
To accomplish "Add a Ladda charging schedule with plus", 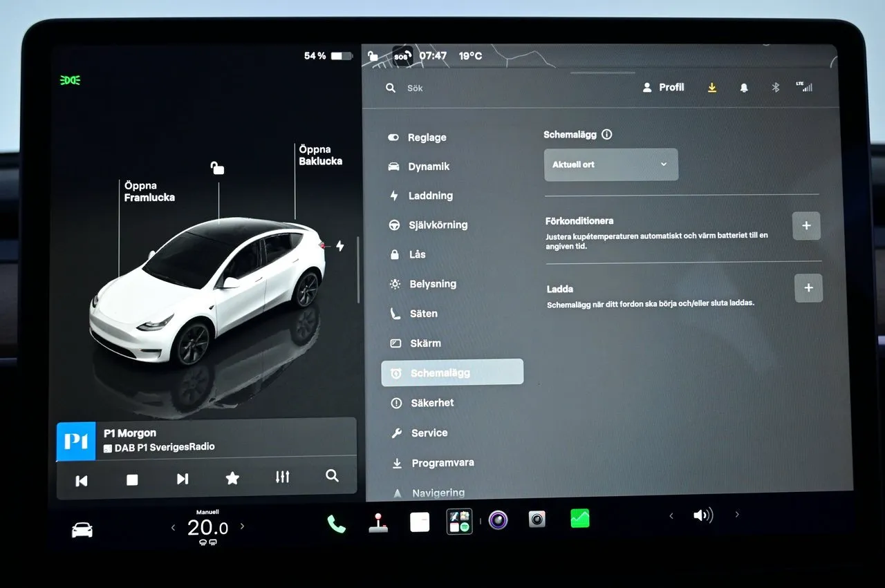I will tap(809, 288).
